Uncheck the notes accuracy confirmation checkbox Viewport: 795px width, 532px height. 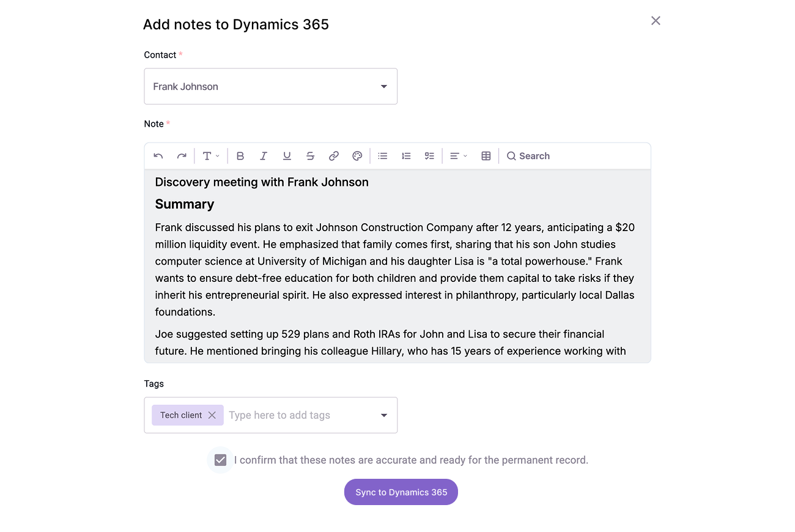click(x=221, y=460)
